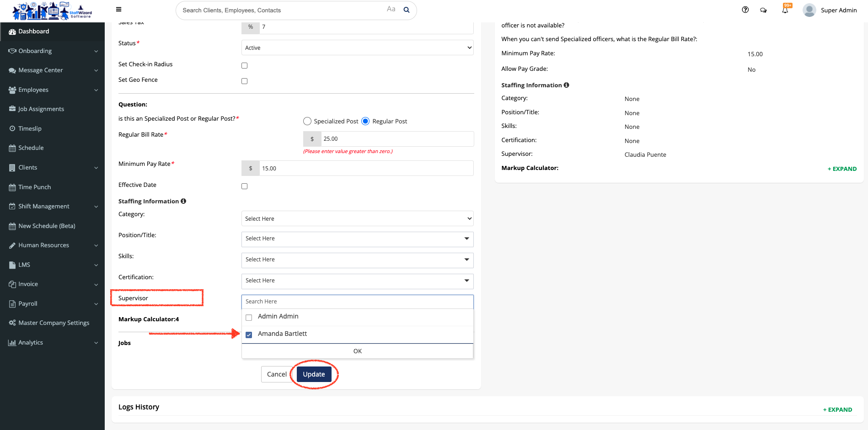Click the Staffing Information info icon in form
Image resolution: width=868 pixels, height=430 pixels.
click(x=183, y=201)
